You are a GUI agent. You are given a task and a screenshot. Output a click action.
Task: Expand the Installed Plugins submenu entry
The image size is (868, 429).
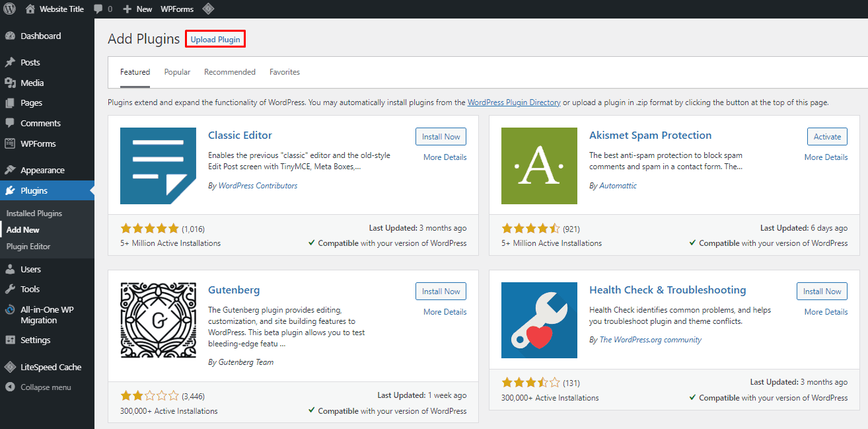(33, 213)
